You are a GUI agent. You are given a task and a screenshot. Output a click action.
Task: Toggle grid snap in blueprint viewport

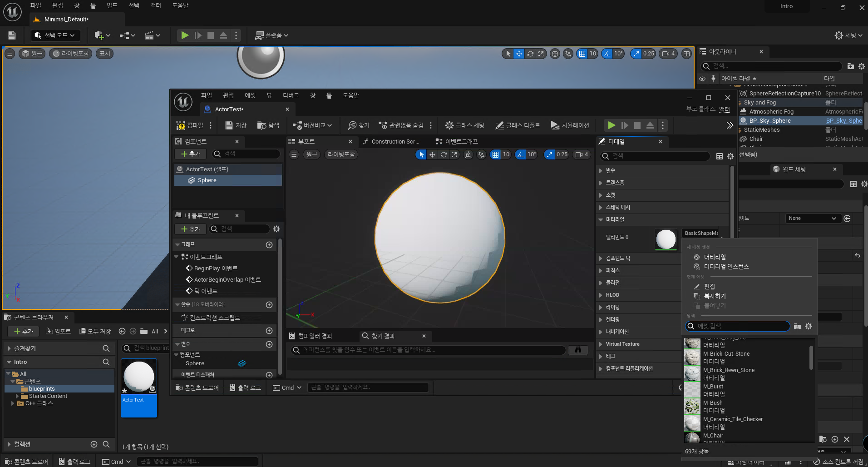(x=495, y=154)
